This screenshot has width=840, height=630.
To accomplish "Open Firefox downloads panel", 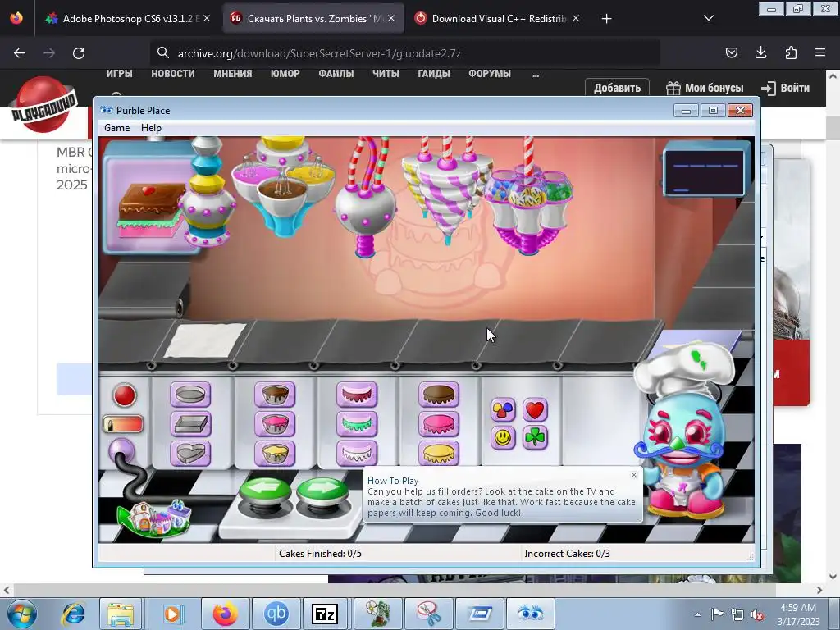I will click(x=760, y=52).
